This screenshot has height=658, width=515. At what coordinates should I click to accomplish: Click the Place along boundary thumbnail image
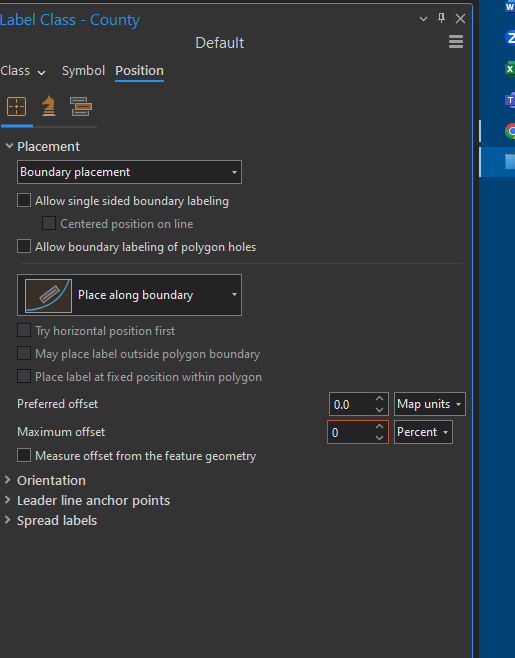pos(48,295)
